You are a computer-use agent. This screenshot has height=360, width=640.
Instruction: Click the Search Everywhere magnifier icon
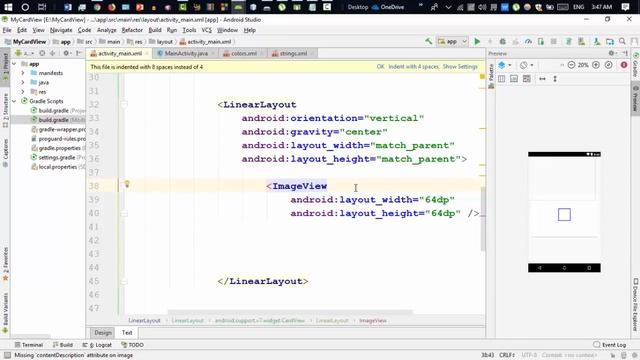click(x=622, y=41)
